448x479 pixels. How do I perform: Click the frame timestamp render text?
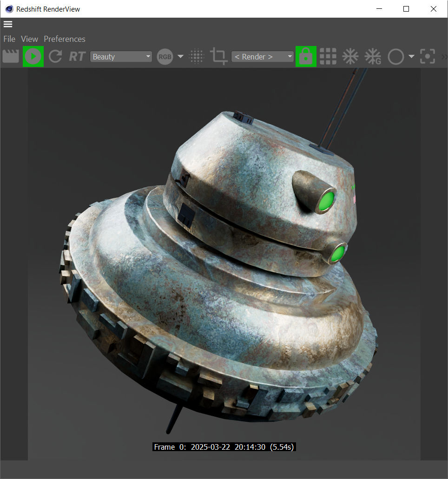coord(224,447)
